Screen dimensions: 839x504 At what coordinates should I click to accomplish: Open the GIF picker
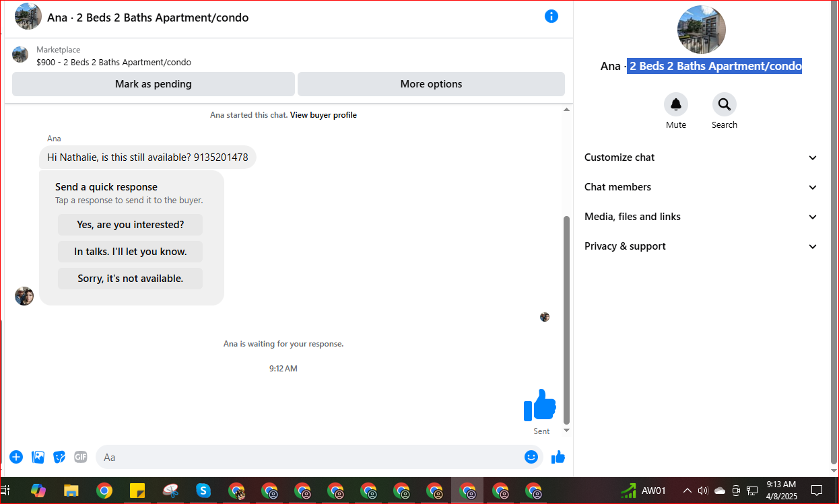81,457
